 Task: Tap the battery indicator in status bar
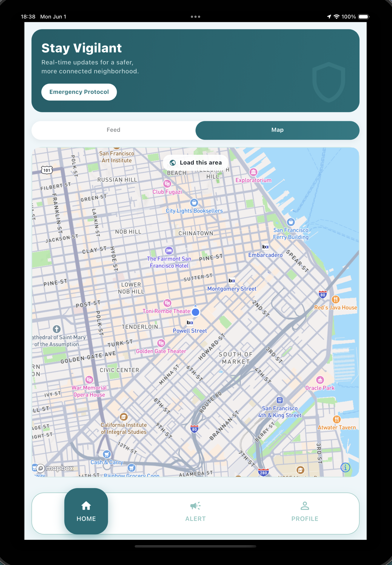pyautogui.click(x=364, y=17)
